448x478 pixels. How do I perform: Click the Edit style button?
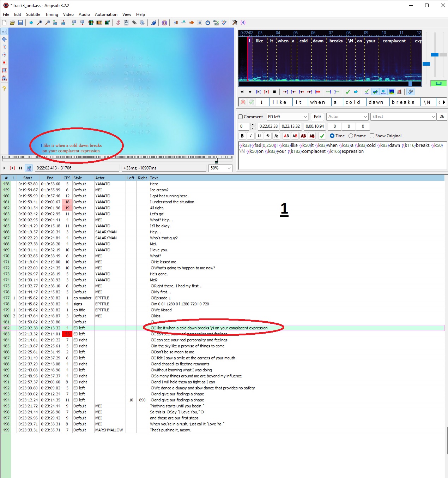click(317, 117)
